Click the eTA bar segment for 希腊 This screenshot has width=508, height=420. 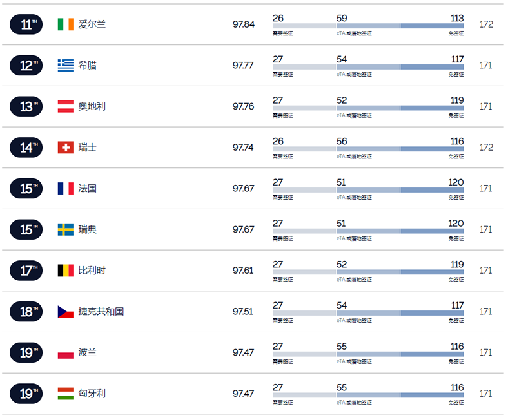pyautogui.click(x=368, y=67)
